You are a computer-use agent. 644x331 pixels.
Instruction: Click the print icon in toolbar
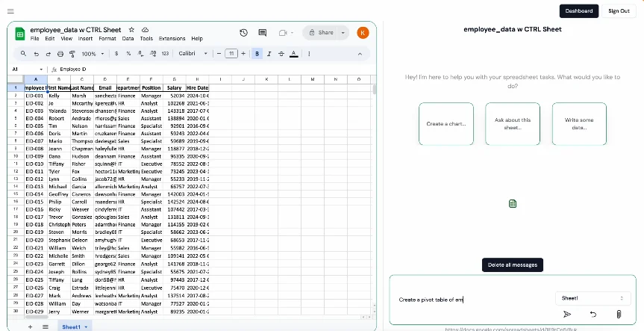pyautogui.click(x=60, y=54)
